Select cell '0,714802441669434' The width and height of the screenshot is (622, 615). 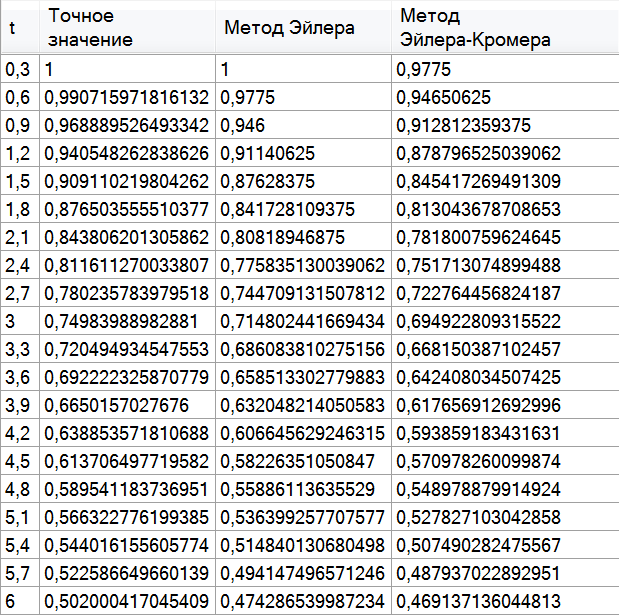pos(303,321)
